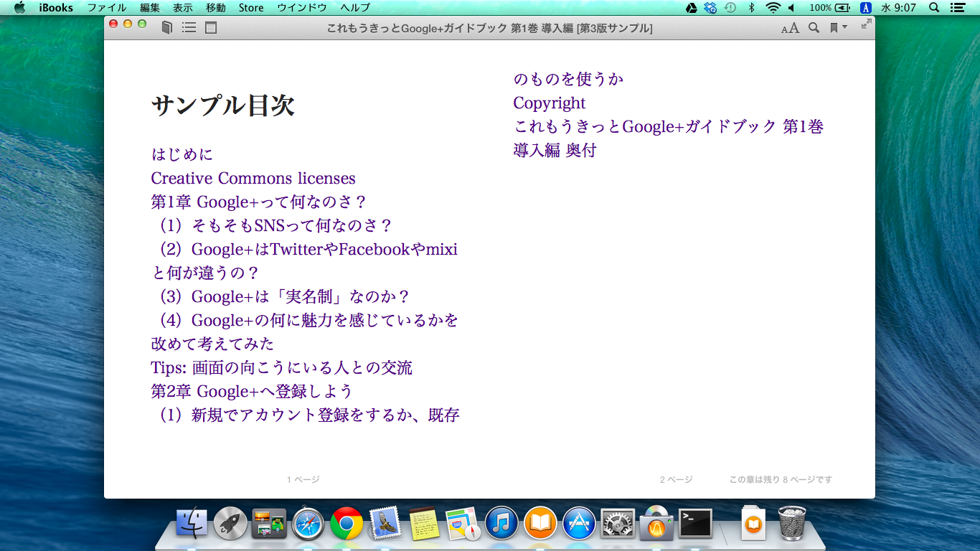Open Tips: 画面の向こうにいる人との交流 link

pyautogui.click(x=282, y=367)
